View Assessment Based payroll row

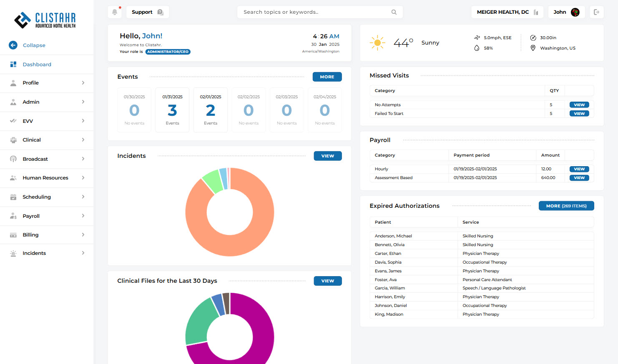pos(579,178)
